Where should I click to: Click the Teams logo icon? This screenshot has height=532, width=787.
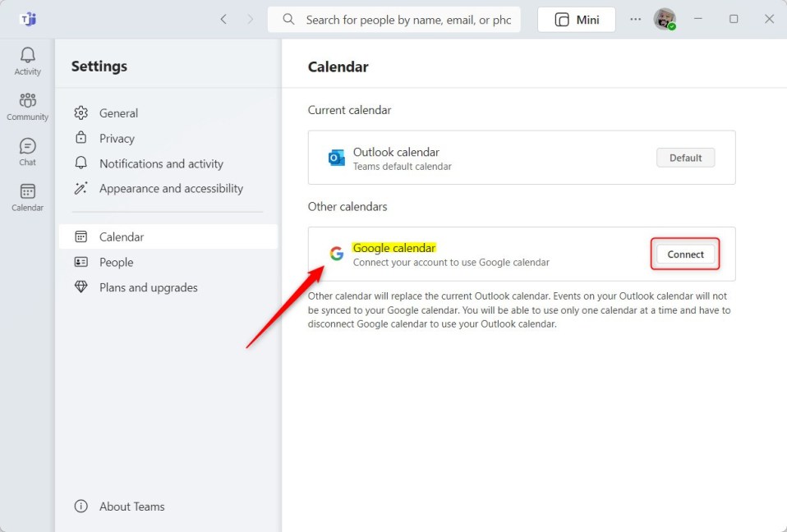point(28,19)
